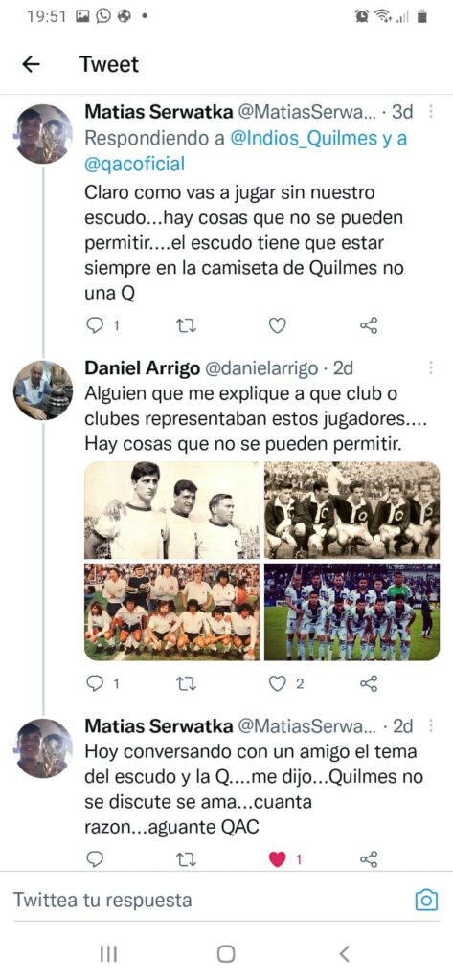Open more options for Matias Serwatka's 3d tweet
Image resolution: width=453 pixels, height=980 pixels.
430,112
